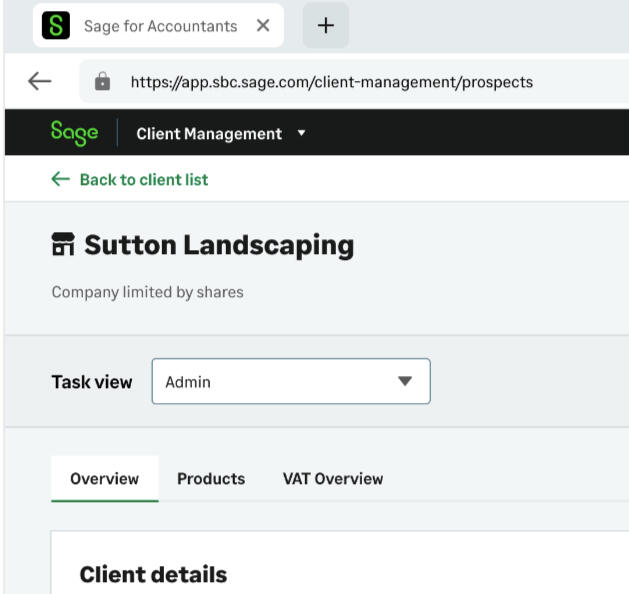The width and height of the screenshot is (629, 594).
Task: Open a new browser tab with plus button
Action: pyautogui.click(x=325, y=26)
